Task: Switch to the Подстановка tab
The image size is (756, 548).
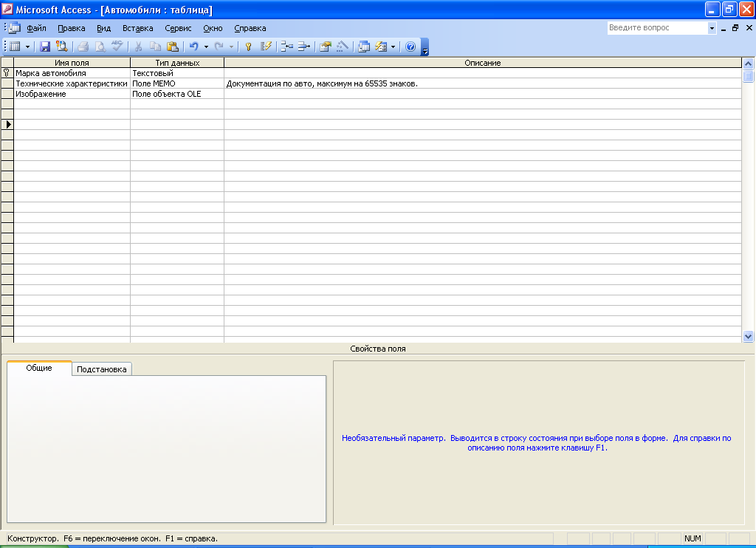Action: click(x=102, y=369)
